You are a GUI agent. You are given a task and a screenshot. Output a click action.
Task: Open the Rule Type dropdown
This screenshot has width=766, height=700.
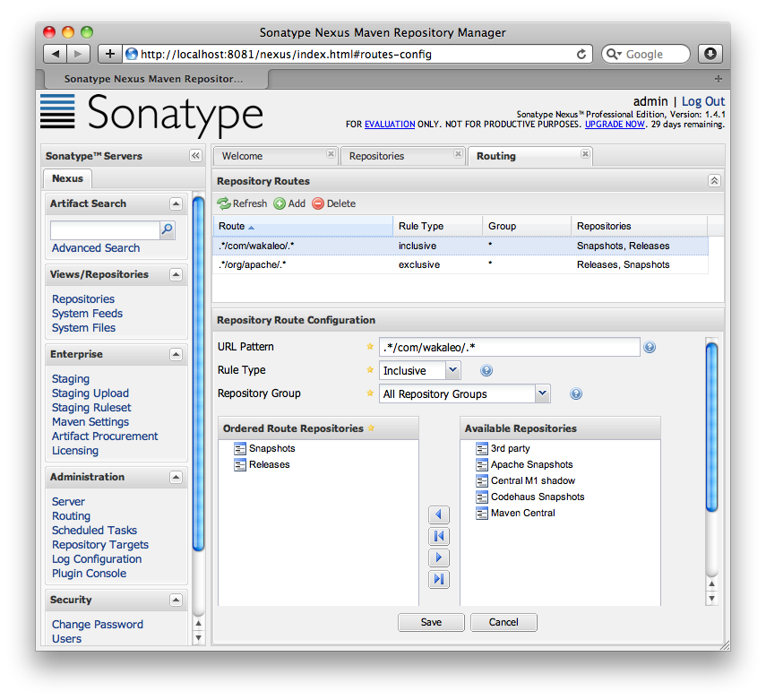(452, 370)
